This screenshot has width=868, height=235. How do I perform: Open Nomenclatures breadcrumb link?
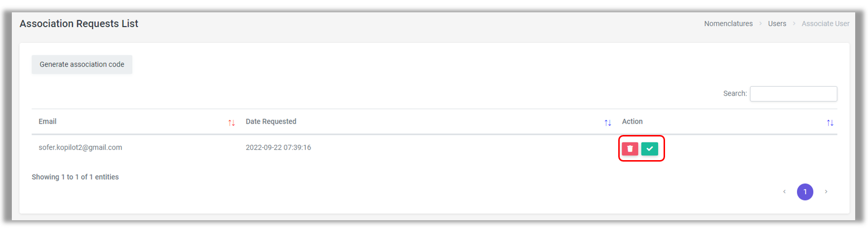(x=728, y=24)
